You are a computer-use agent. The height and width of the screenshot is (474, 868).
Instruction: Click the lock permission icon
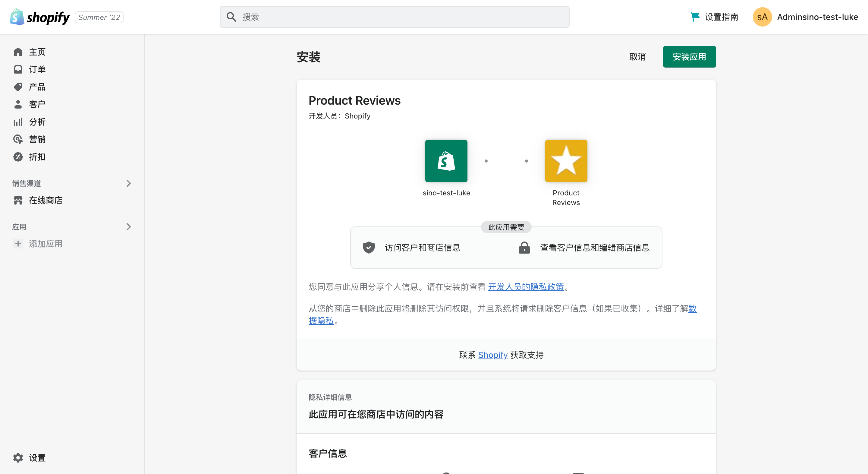point(524,248)
